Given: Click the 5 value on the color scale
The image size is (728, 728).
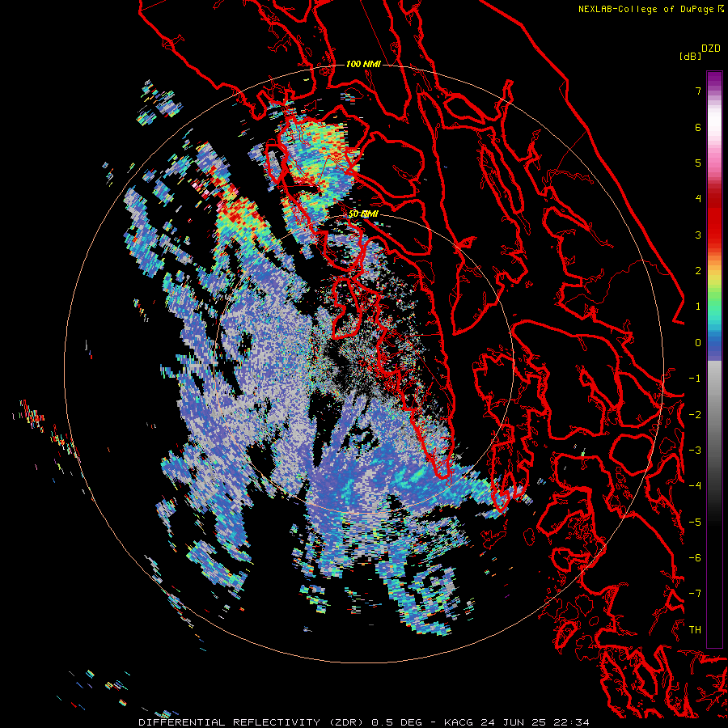Looking at the screenshot, I should point(698,163).
